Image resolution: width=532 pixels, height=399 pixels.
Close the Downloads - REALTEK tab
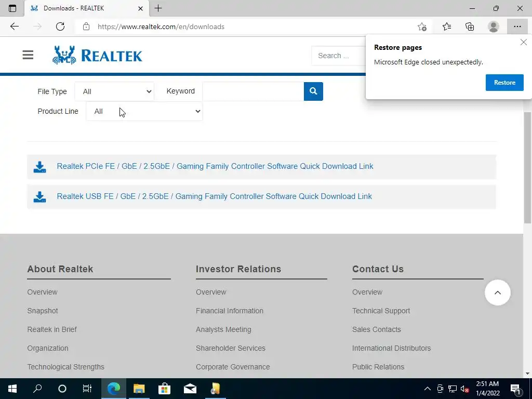140,8
